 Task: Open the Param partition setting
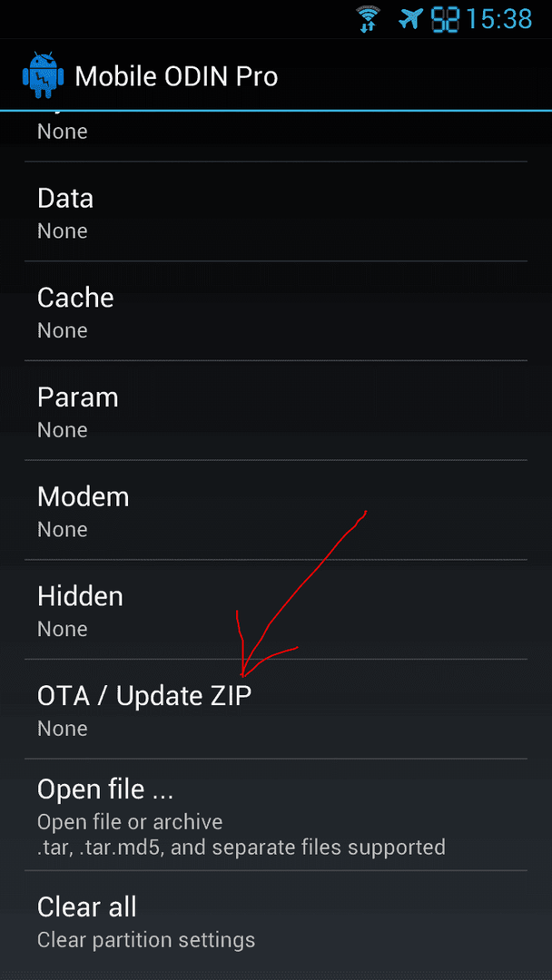coord(276,410)
